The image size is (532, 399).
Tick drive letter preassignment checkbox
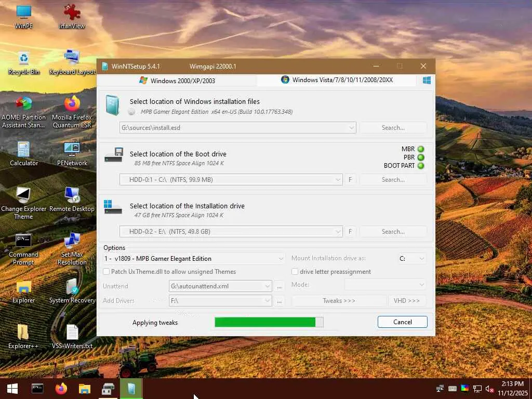pos(295,272)
